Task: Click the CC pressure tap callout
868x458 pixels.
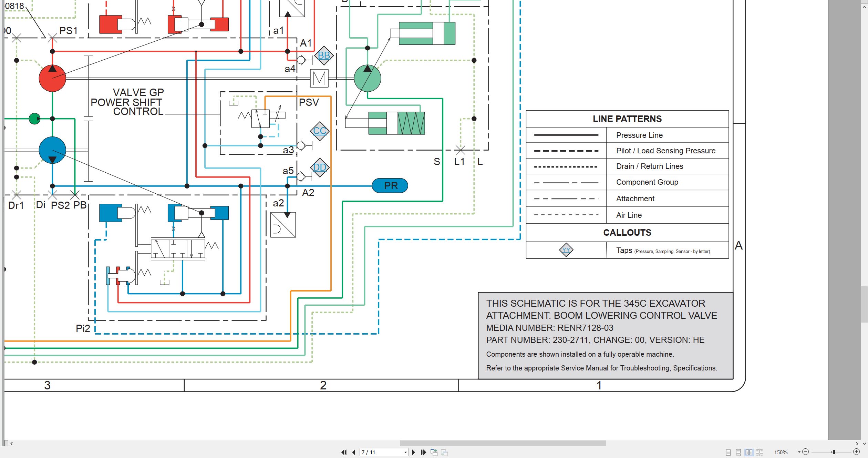Action: [320, 131]
